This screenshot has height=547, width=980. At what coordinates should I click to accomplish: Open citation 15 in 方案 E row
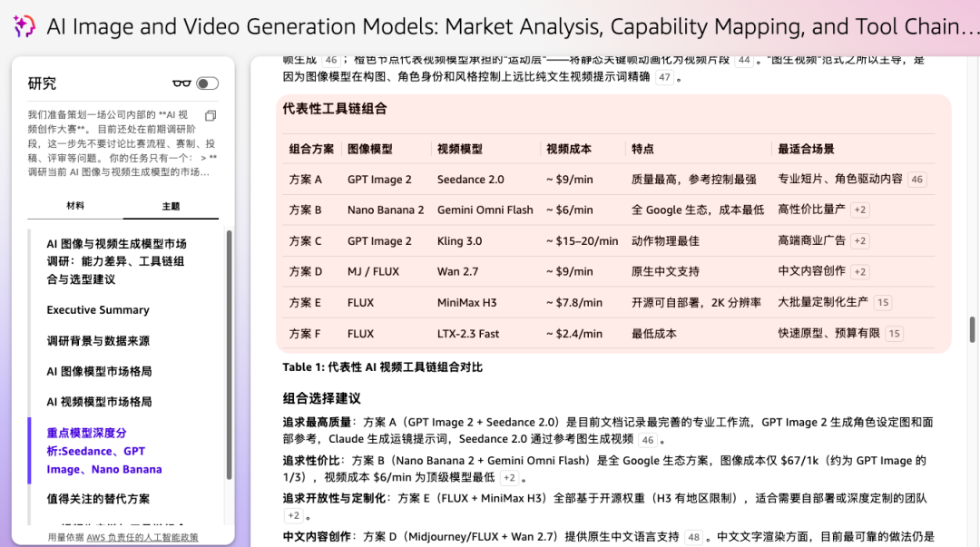[x=883, y=303]
